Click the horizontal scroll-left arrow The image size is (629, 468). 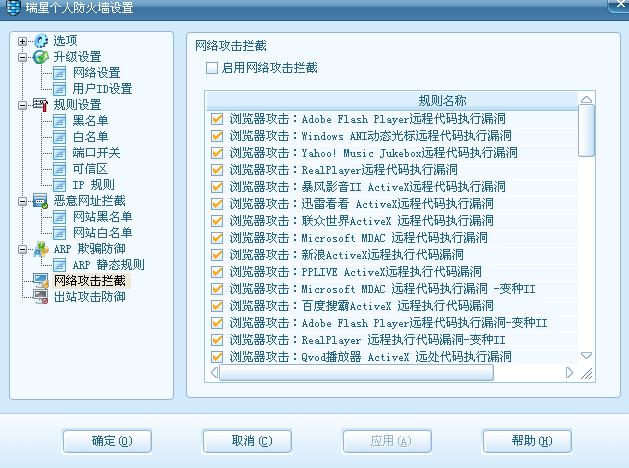214,373
